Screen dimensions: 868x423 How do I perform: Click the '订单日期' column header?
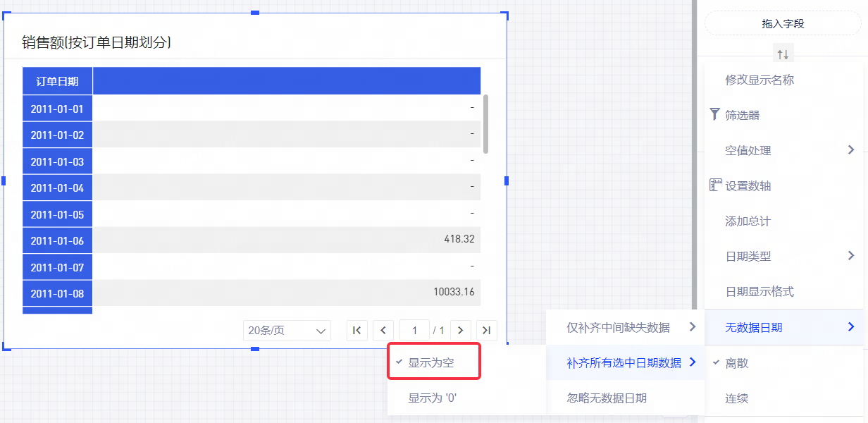click(57, 81)
